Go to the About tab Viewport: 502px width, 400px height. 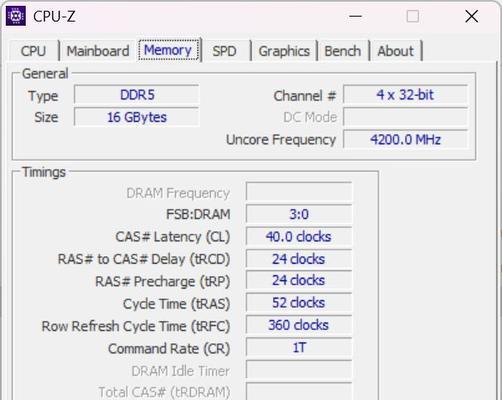click(x=395, y=51)
